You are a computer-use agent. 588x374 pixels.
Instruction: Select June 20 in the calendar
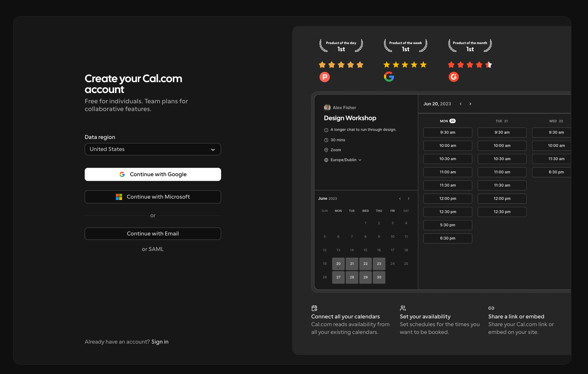tap(338, 264)
